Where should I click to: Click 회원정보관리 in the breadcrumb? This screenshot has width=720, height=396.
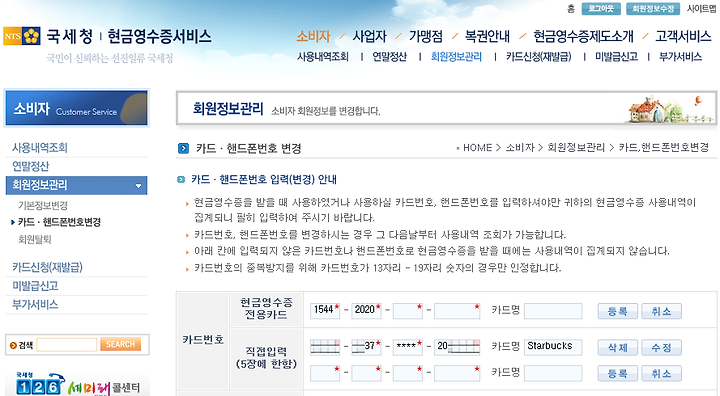pyautogui.click(x=576, y=148)
